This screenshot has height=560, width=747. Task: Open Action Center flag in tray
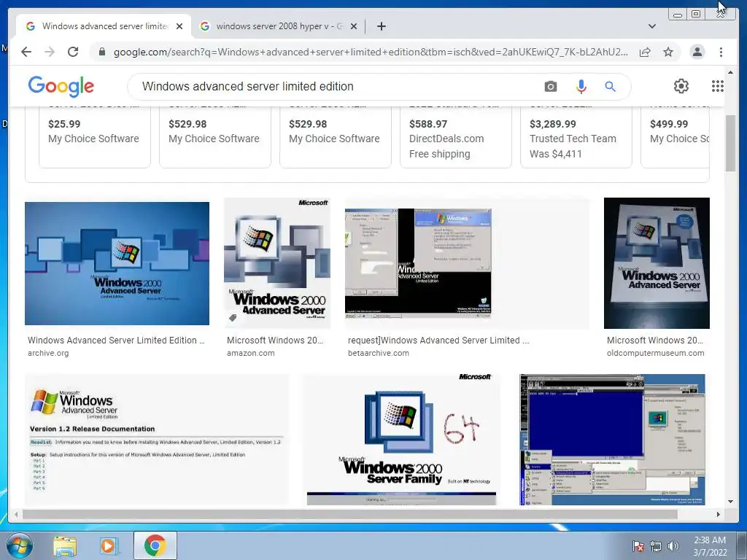point(638,545)
